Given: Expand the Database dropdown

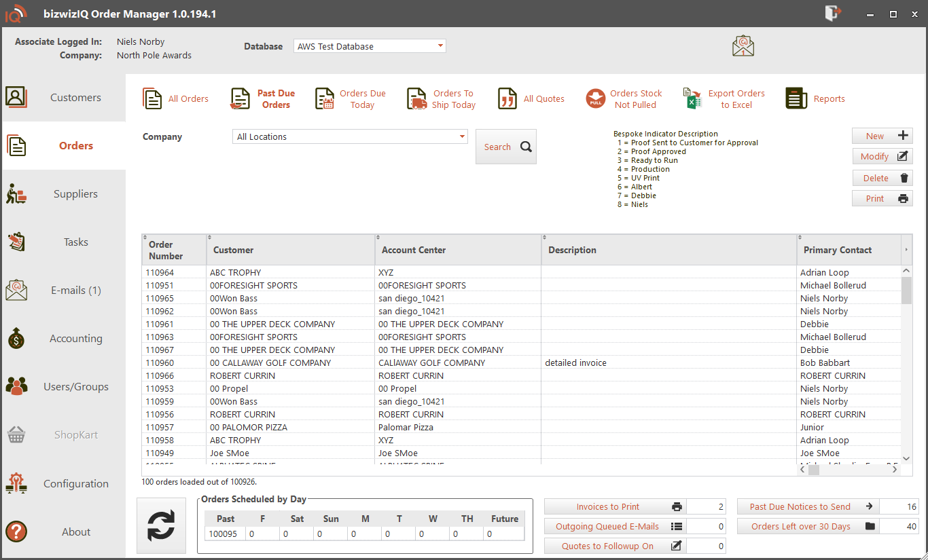Looking at the screenshot, I should (440, 46).
